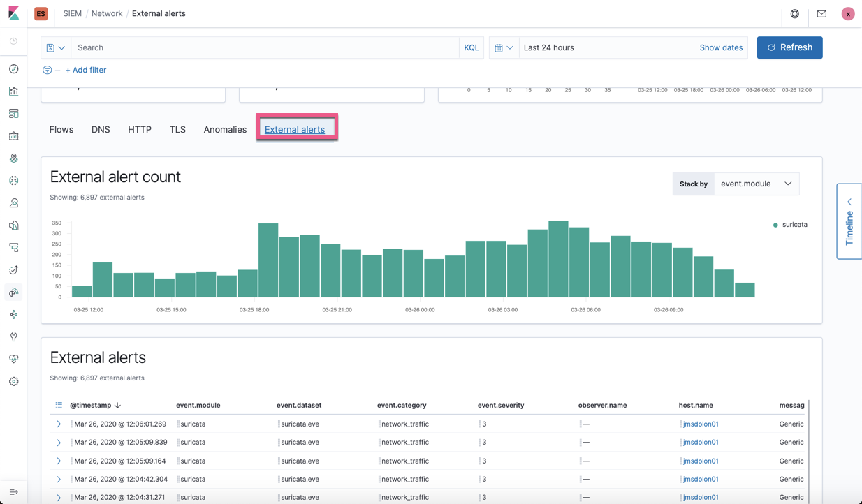Click network_traffic in the 12:05:09.164 row
This screenshot has height=504, width=862.
(x=405, y=461)
